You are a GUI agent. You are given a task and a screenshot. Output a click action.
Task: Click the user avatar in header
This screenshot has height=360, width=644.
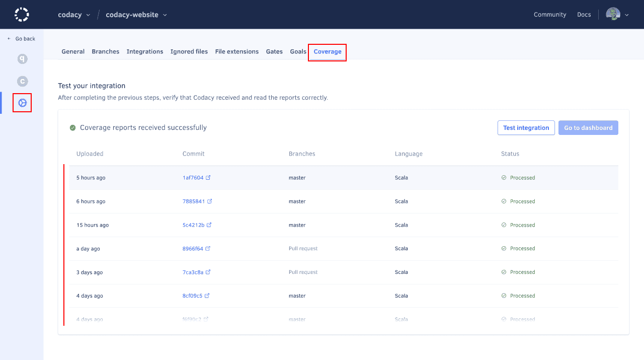(x=613, y=15)
